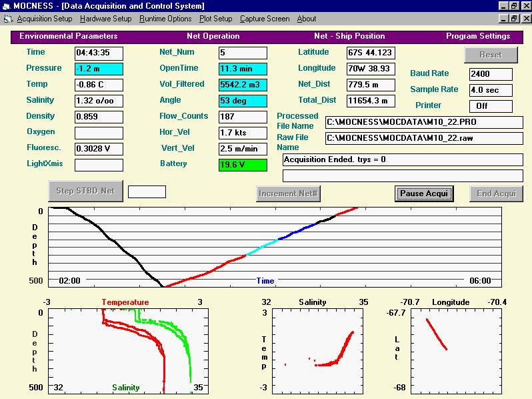
Task: Click the blue Time axis label
Action: tap(265, 281)
